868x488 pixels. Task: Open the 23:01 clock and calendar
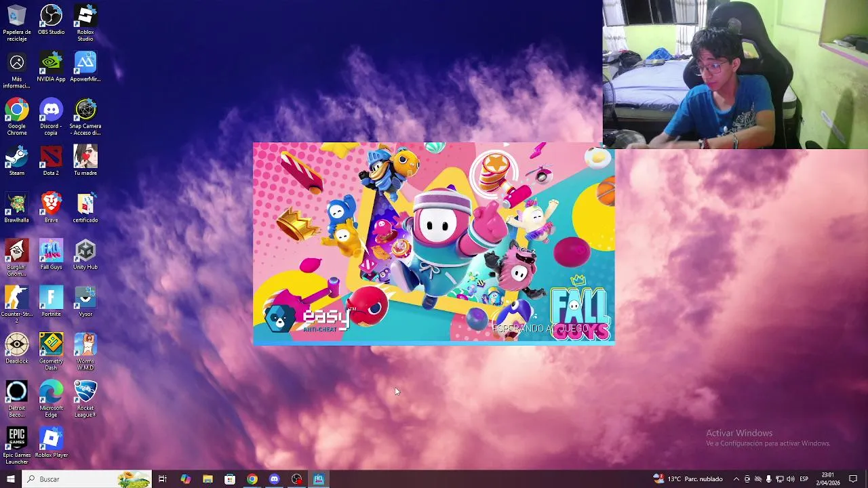828,479
